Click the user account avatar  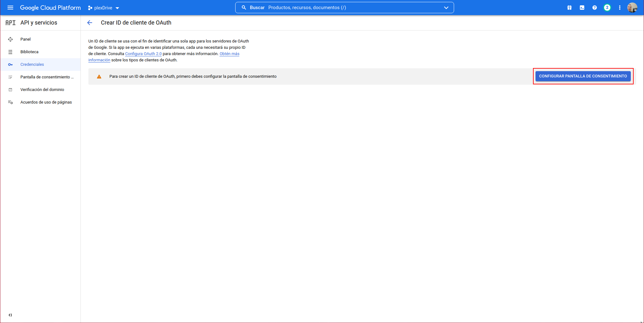click(632, 8)
